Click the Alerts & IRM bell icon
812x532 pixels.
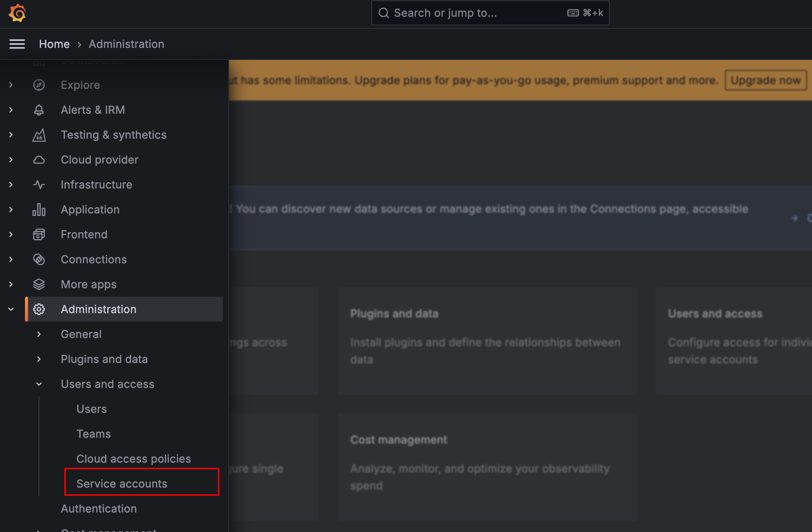point(39,110)
